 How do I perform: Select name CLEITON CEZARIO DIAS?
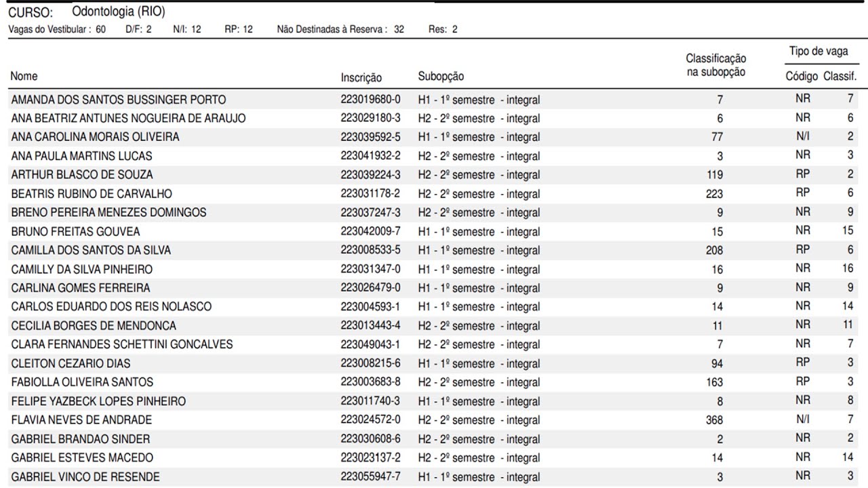71,363
